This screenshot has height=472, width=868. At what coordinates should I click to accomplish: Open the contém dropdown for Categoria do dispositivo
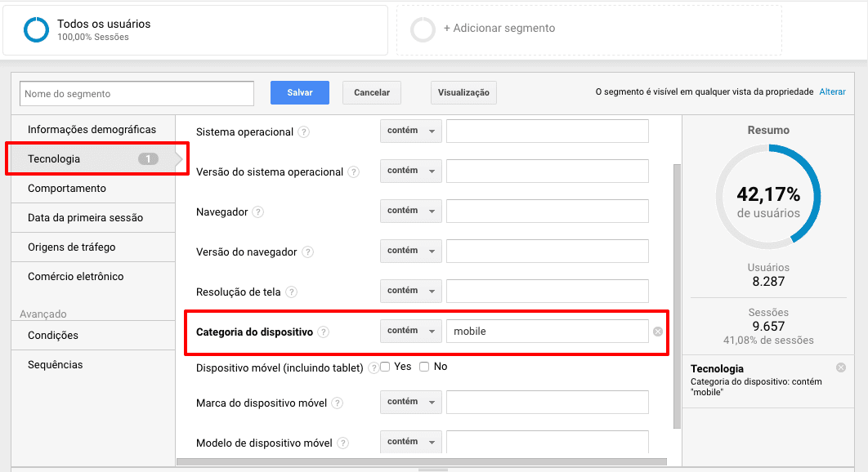pyautogui.click(x=410, y=331)
